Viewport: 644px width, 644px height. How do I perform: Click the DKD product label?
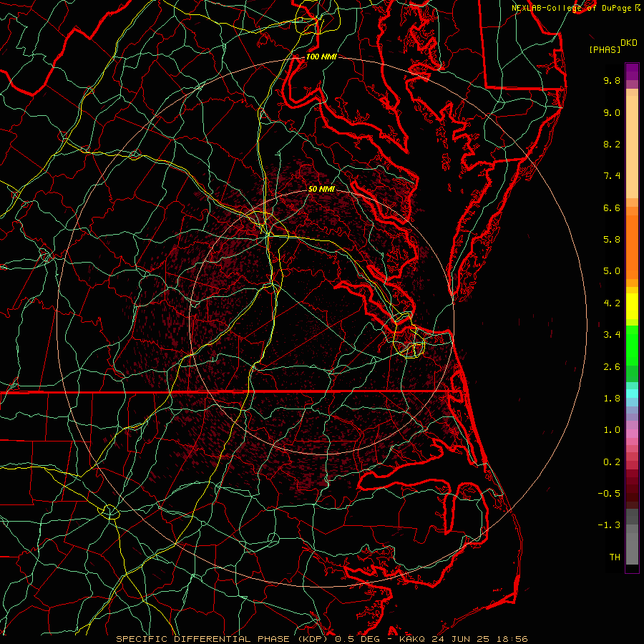(x=628, y=43)
